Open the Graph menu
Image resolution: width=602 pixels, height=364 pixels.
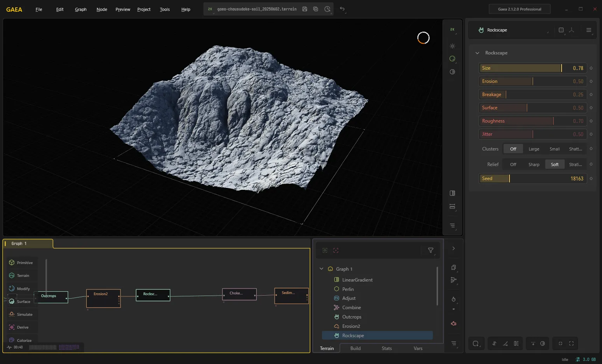click(81, 9)
